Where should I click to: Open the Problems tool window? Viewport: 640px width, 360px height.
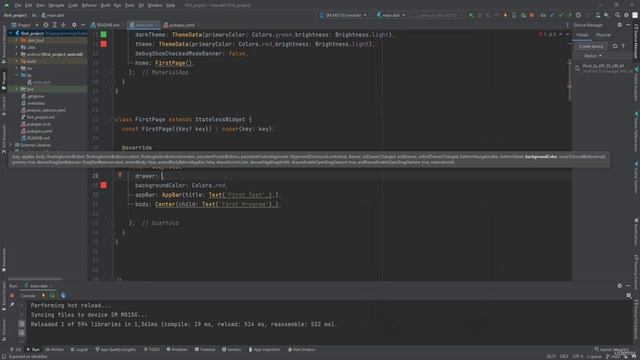(177, 349)
